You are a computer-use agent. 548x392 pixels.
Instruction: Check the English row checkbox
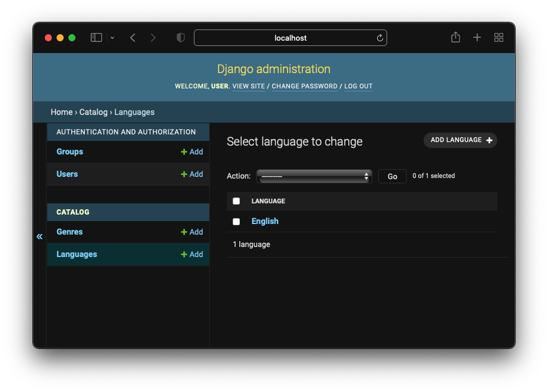pyautogui.click(x=236, y=222)
